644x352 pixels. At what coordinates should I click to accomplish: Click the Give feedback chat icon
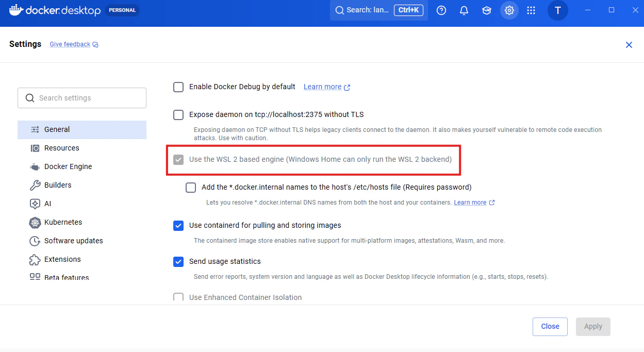(x=95, y=45)
